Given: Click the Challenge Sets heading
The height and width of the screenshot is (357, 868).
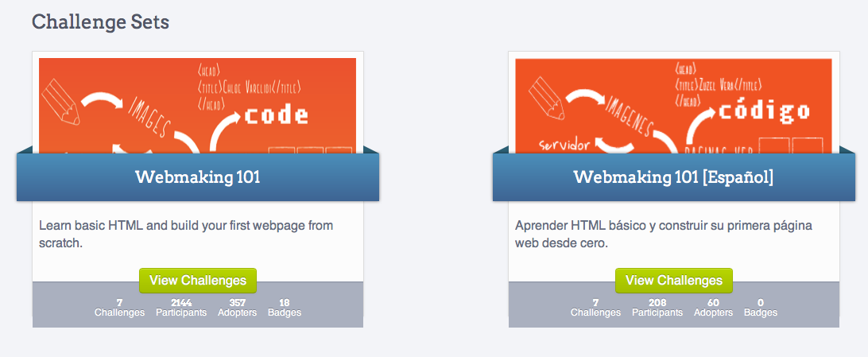Looking at the screenshot, I should pyautogui.click(x=100, y=21).
